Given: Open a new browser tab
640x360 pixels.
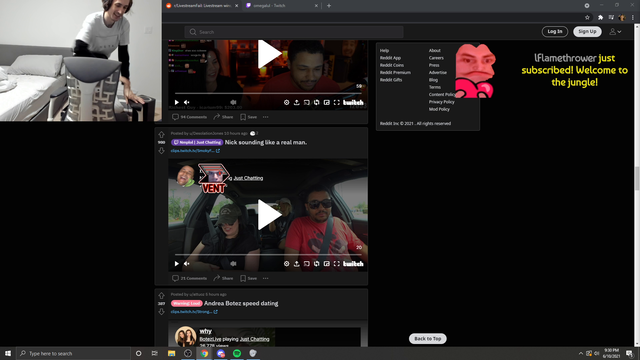Looking at the screenshot, I should 329,6.
